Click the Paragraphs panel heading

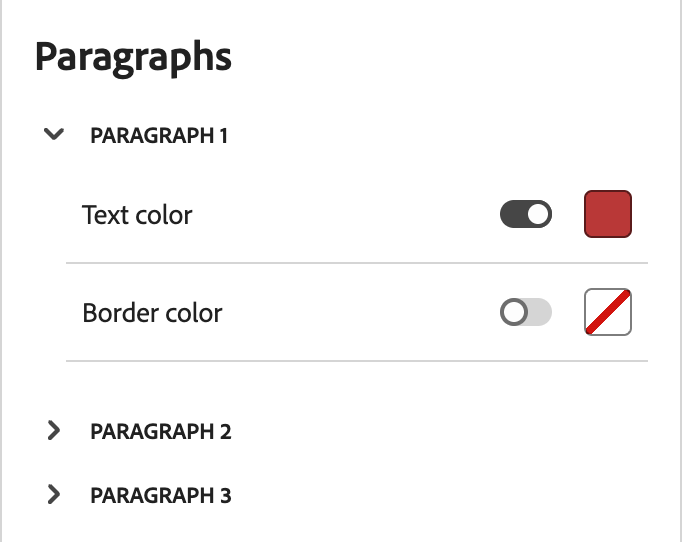[133, 57]
